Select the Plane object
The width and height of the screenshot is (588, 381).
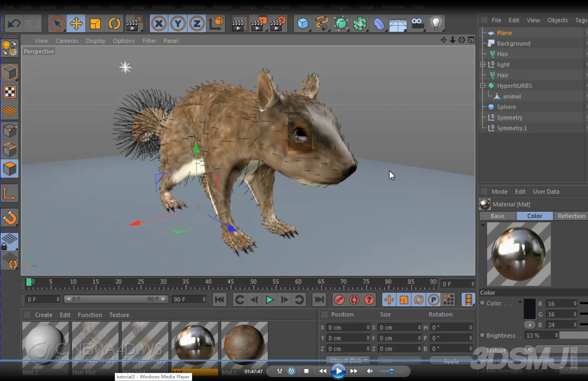click(504, 33)
